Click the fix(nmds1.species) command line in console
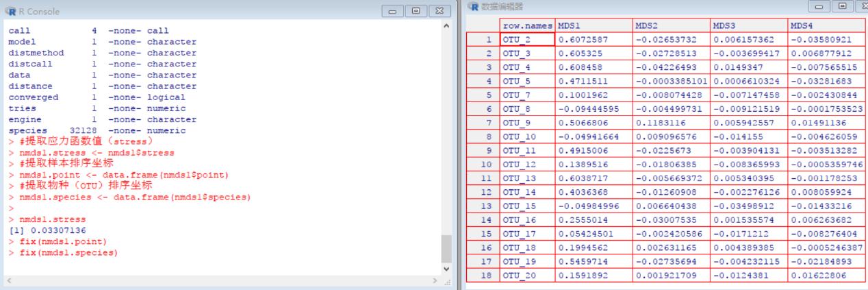 pyautogui.click(x=68, y=253)
